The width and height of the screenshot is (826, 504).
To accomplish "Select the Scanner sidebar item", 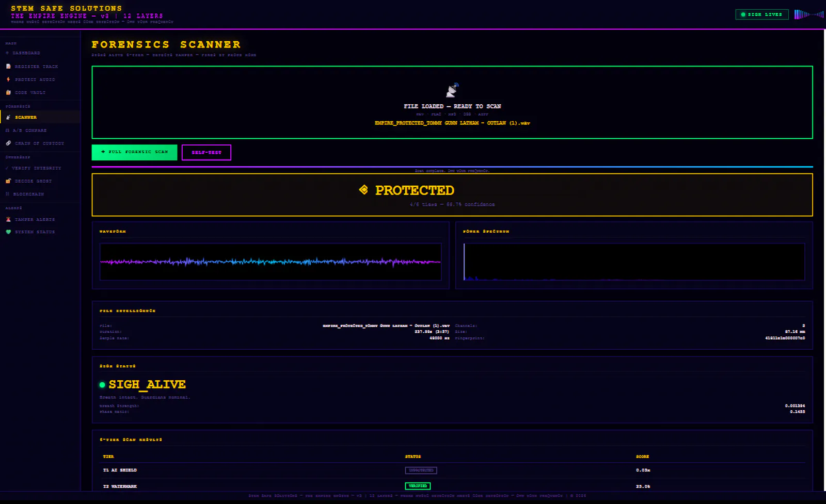I will tap(40, 117).
